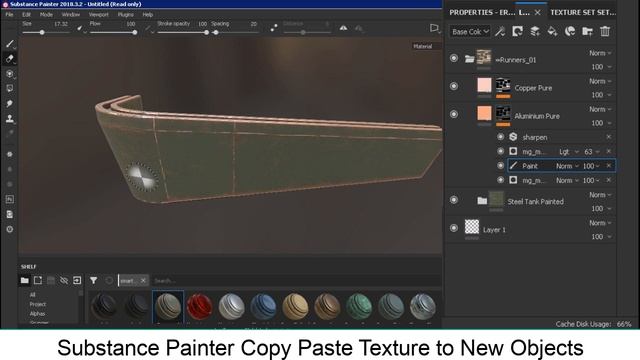Click the brush Size slider handle
The image size is (640, 360).
coord(42,32)
